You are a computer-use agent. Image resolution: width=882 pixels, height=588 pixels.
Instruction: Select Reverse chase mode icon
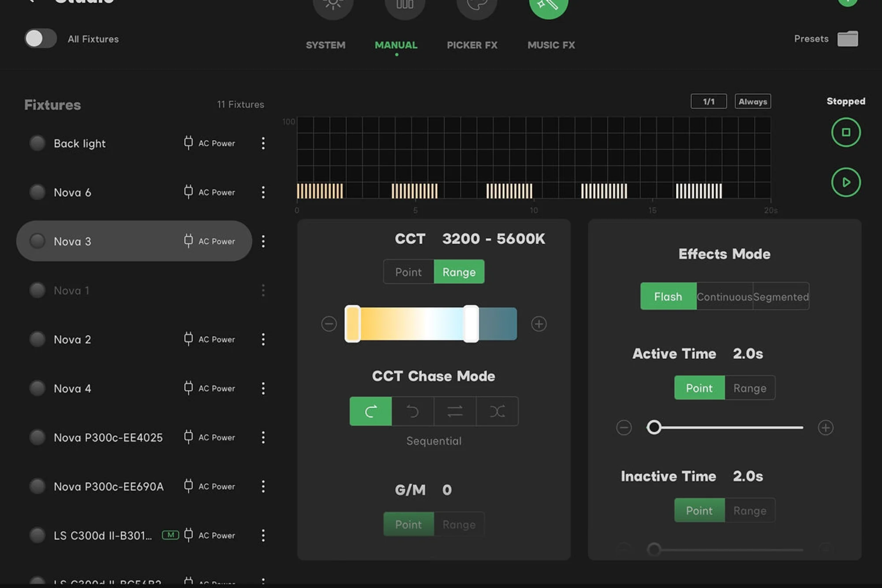[x=412, y=411]
